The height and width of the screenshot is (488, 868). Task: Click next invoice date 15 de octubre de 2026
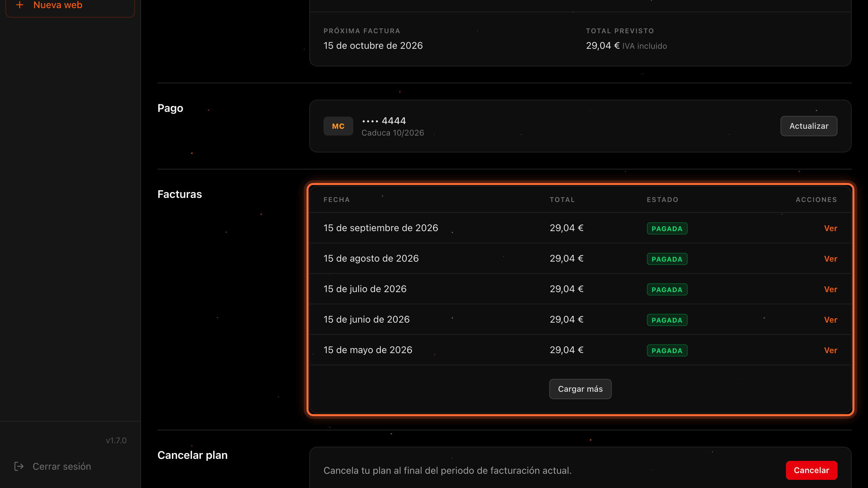pyautogui.click(x=373, y=46)
